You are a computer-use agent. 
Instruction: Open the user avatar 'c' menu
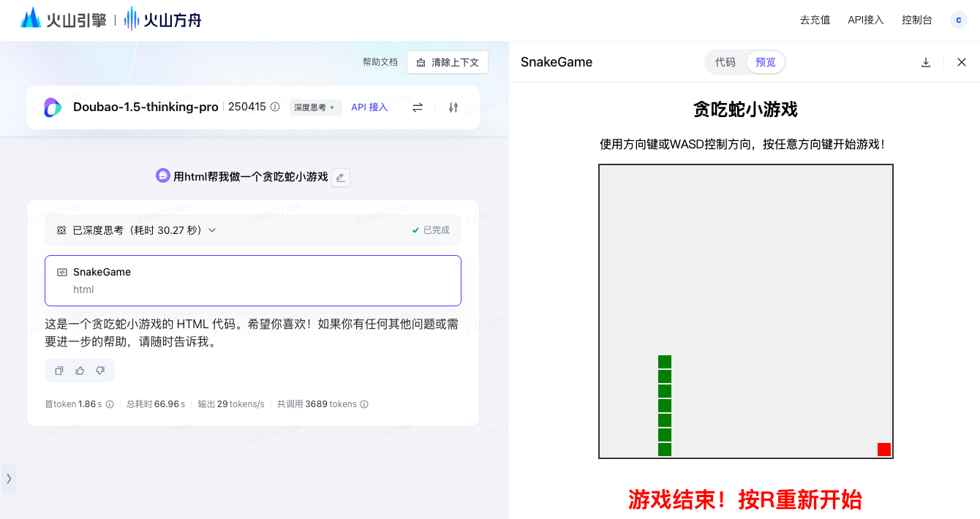[959, 20]
